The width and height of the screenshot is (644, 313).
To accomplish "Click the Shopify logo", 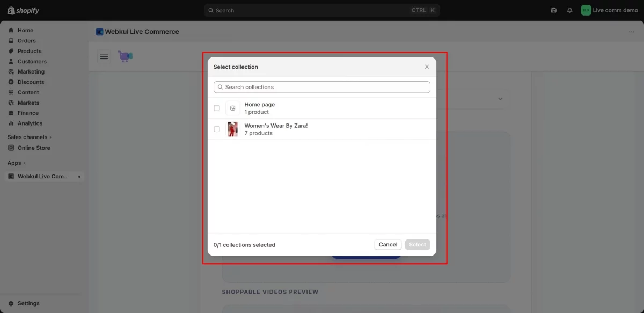I will (23, 10).
